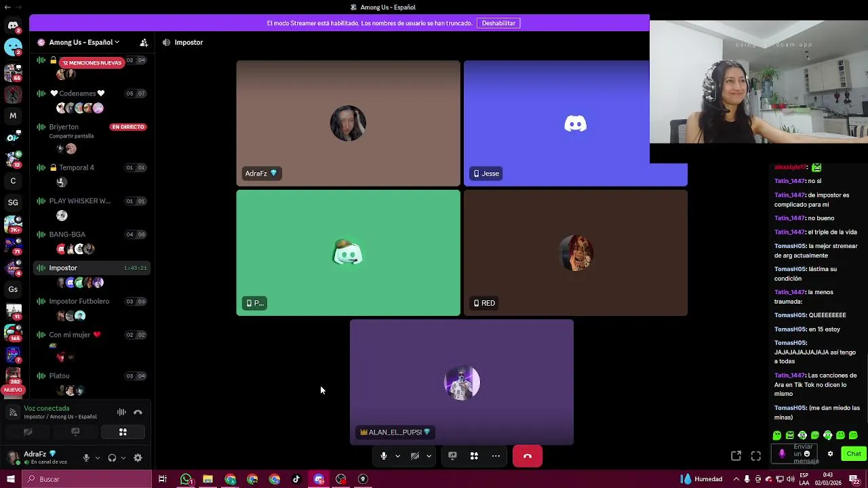Expand Among Us - Español server menu

point(85,42)
